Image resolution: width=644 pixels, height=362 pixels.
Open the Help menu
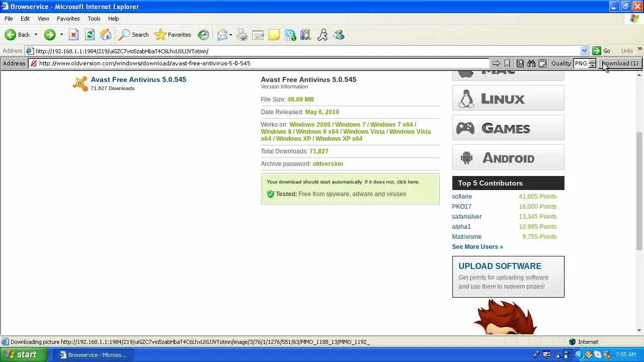(114, 19)
